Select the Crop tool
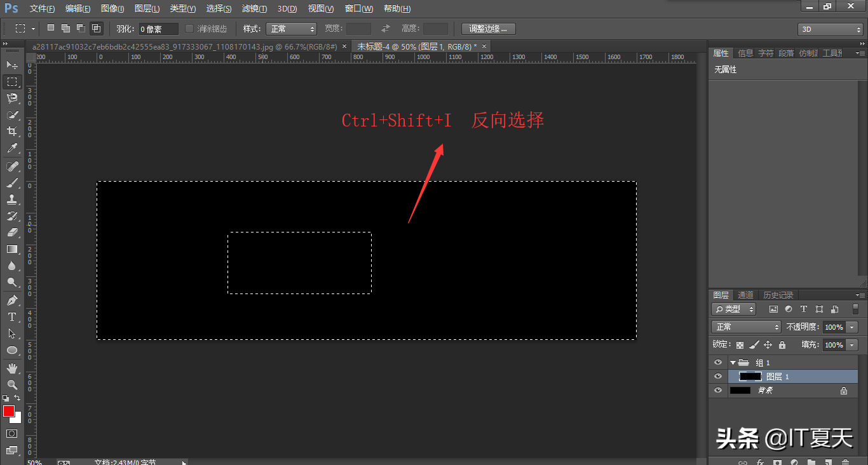 click(x=12, y=131)
